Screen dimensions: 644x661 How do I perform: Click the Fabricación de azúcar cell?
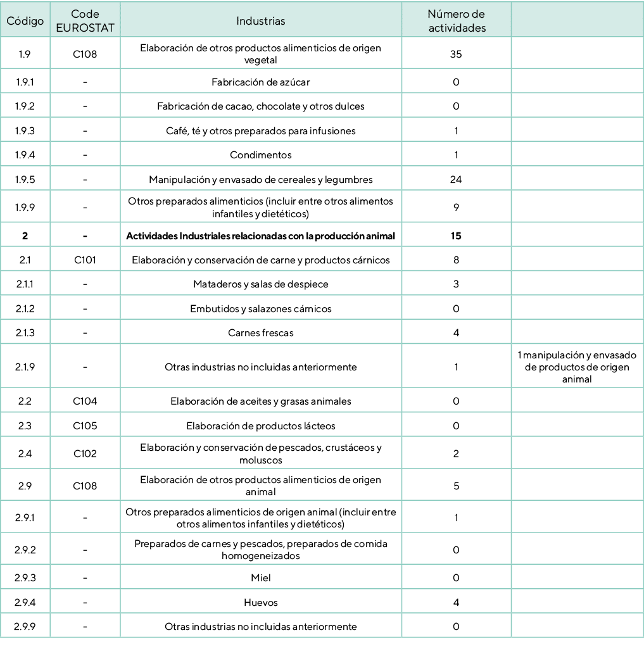point(260,82)
